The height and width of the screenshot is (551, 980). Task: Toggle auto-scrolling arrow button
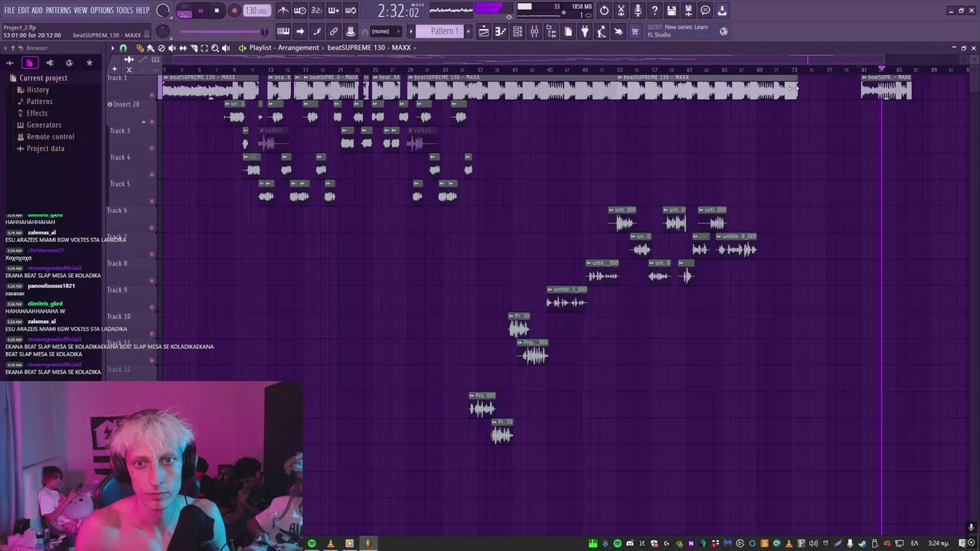point(300,31)
